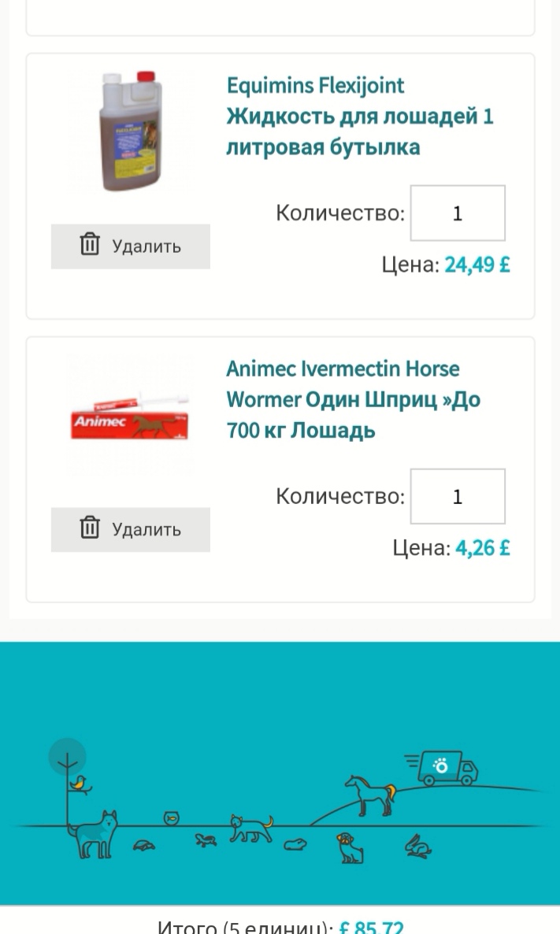This screenshot has width=560, height=934.
Task: Select the horse illustration on the hill
Action: (x=369, y=795)
